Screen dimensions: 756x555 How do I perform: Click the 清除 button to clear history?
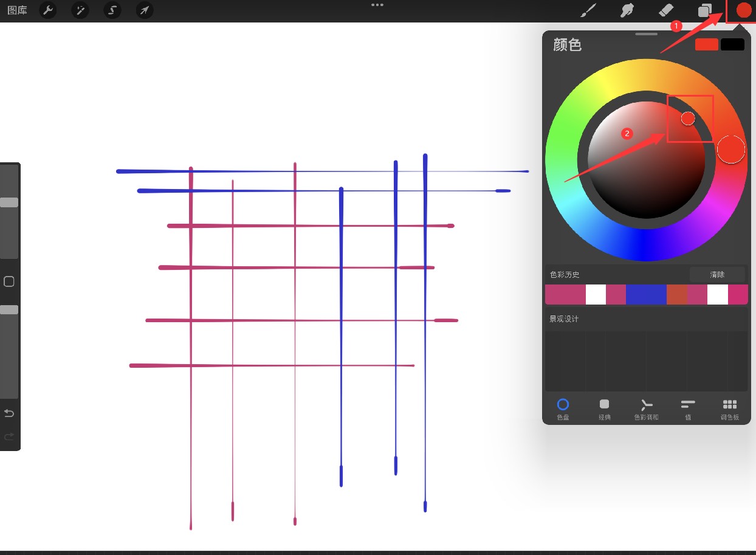tap(717, 275)
